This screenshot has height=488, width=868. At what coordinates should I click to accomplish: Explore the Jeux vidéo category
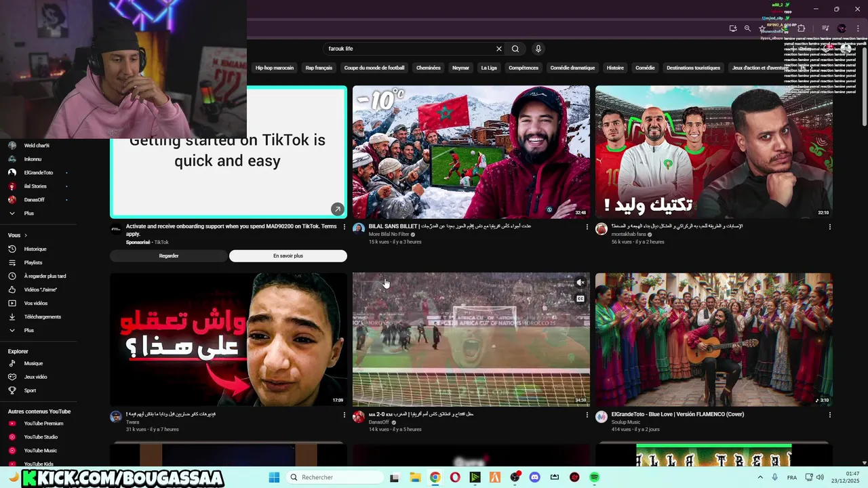35,377
